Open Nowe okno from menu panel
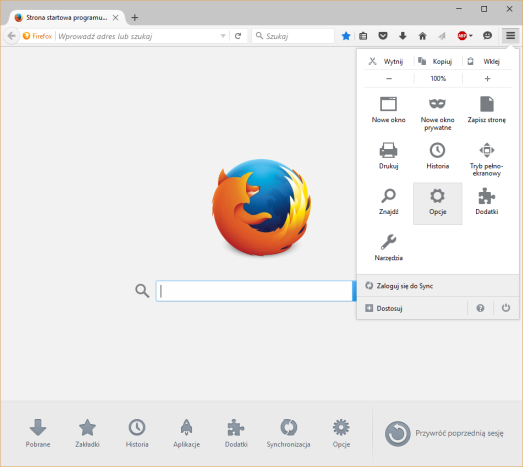This screenshot has height=467, width=523. [389, 110]
